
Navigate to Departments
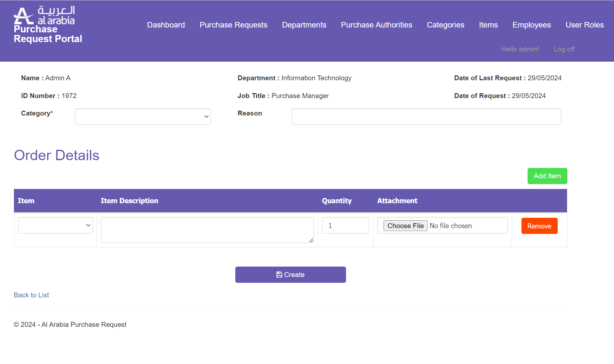coord(304,25)
